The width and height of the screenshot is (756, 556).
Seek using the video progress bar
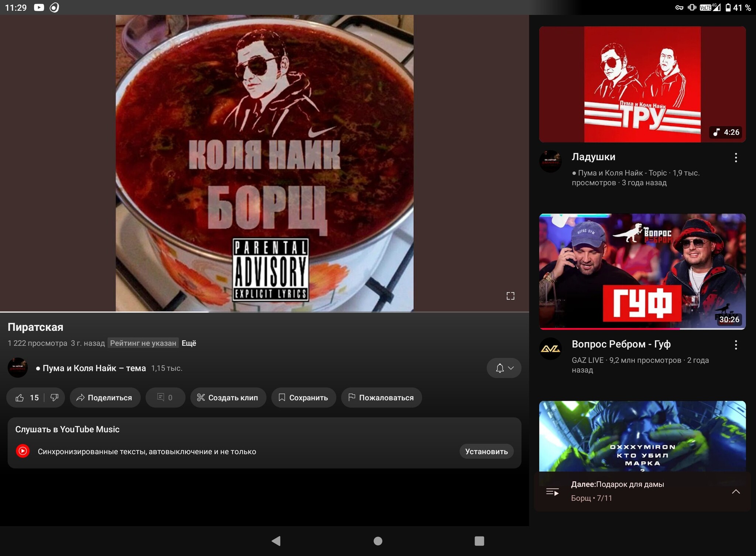tap(264, 312)
